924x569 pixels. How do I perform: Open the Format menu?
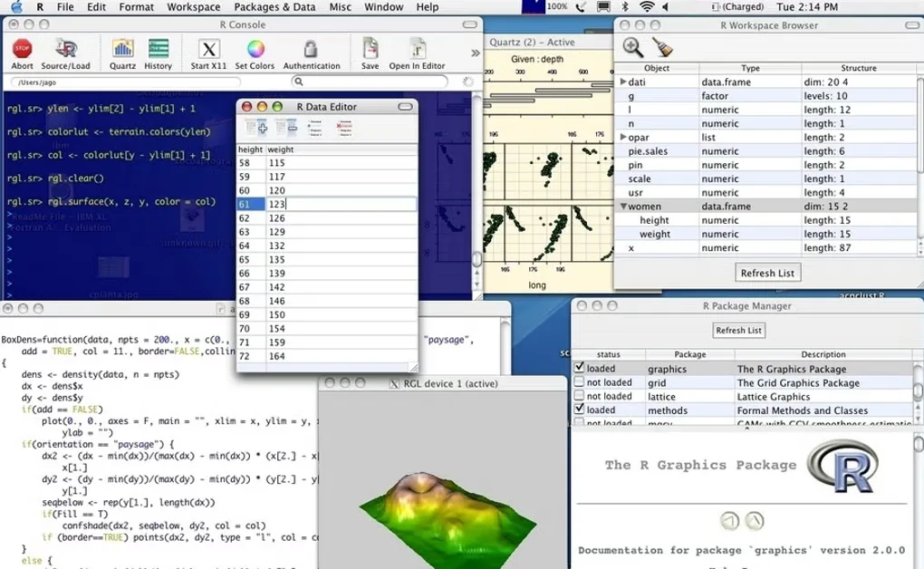(x=136, y=7)
